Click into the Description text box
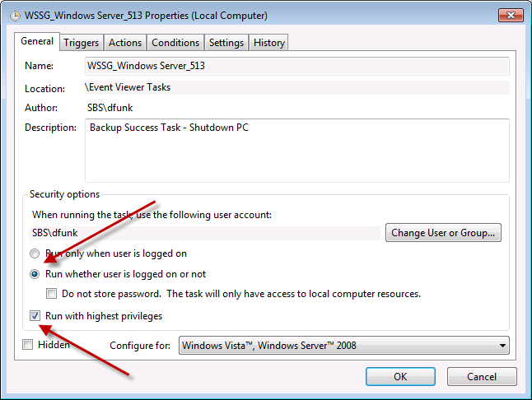The image size is (532, 400). (x=296, y=151)
